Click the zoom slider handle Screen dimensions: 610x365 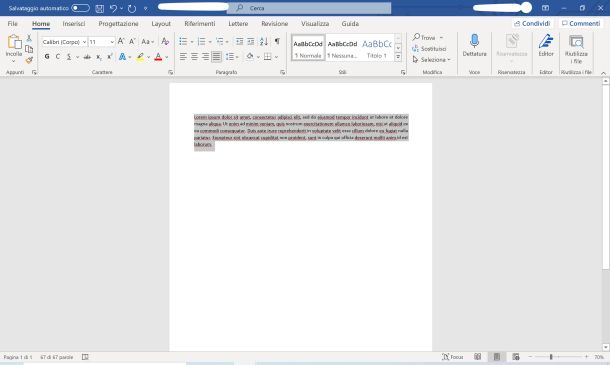pyautogui.click(x=551, y=357)
